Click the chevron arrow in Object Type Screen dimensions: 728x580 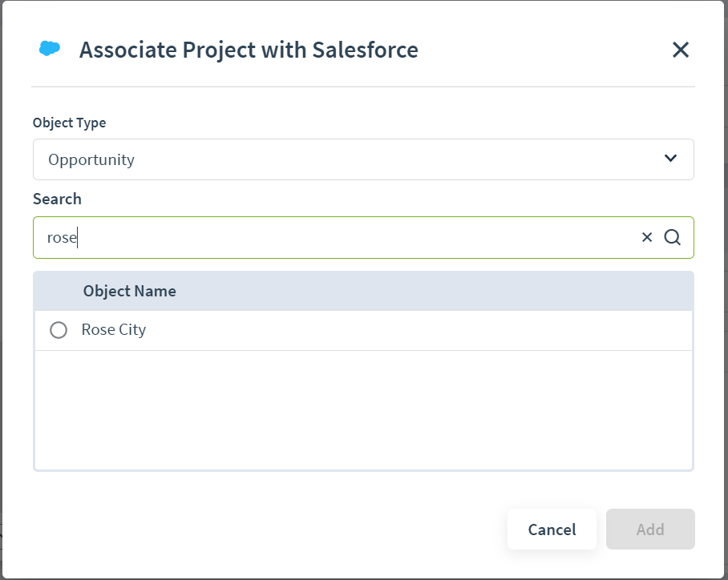click(x=670, y=159)
